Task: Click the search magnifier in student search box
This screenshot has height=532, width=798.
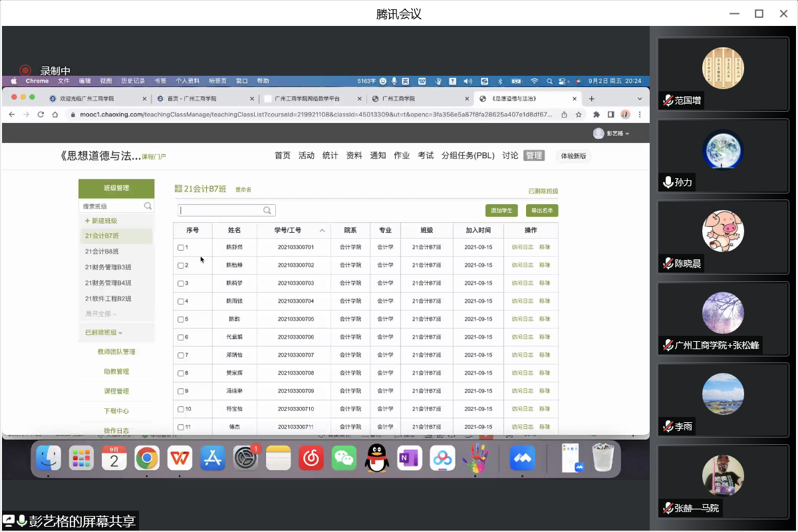Action: point(267,211)
